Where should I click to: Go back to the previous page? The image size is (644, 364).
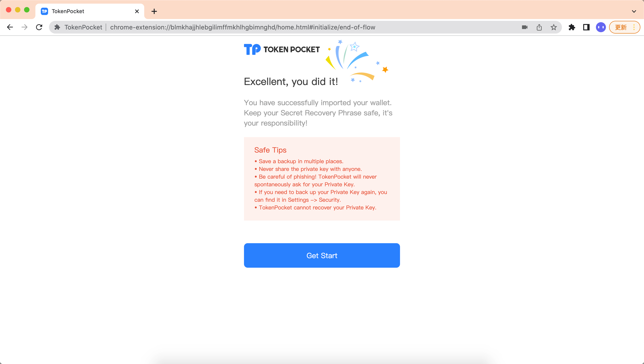click(x=10, y=27)
